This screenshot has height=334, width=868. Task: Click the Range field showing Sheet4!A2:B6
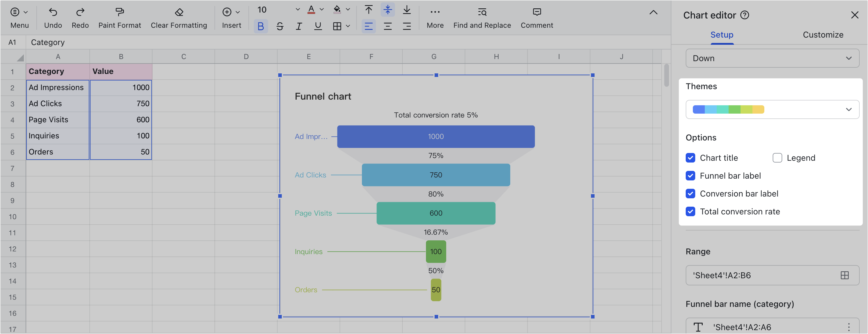(x=752, y=275)
